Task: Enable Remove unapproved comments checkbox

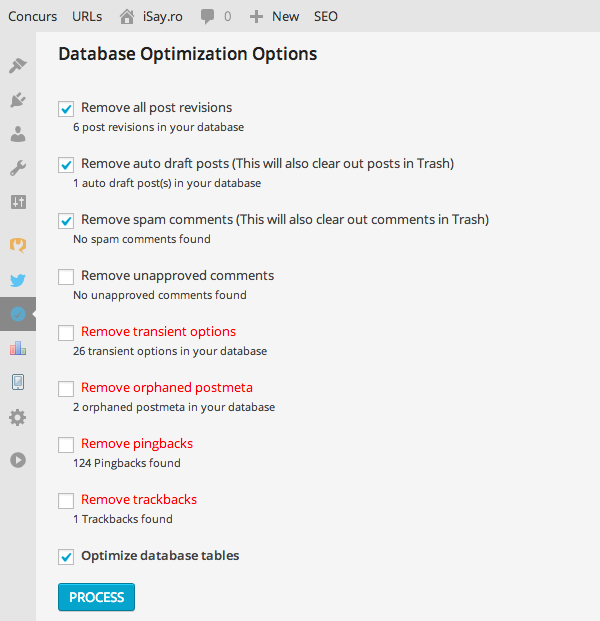Action: click(66, 276)
